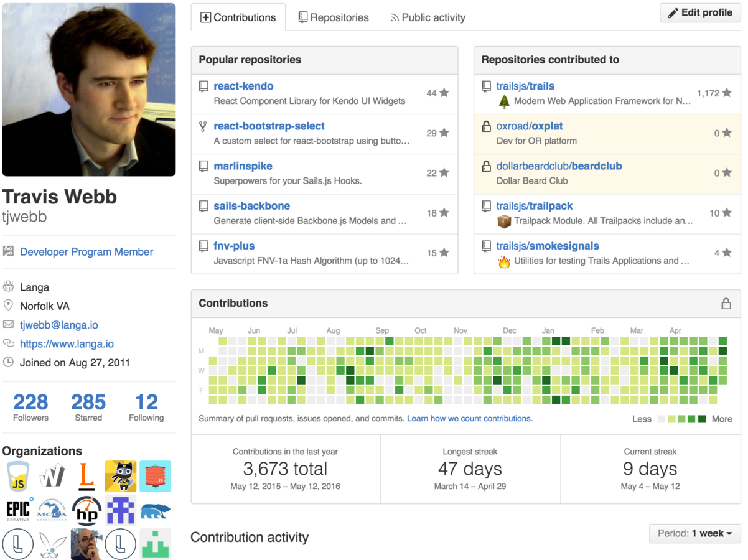Image resolution: width=748 pixels, height=560 pixels.
Task: Click the 9 days current streak stat
Action: pos(650,469)
